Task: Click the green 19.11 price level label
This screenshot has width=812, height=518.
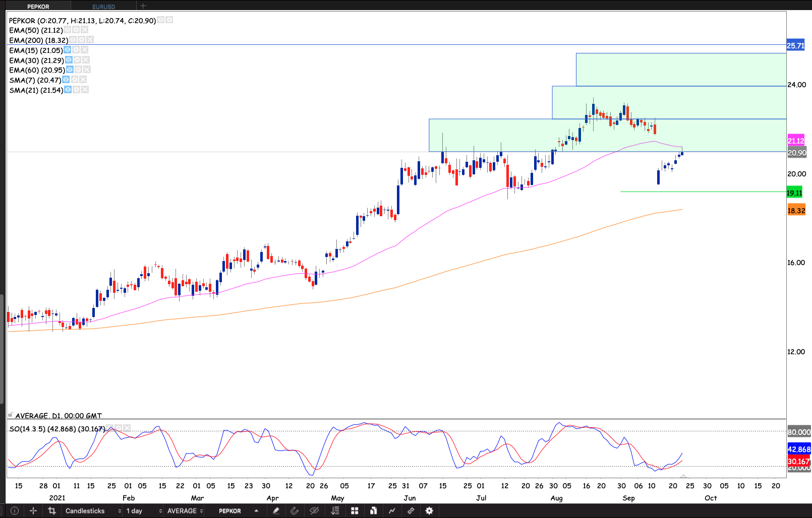Action: point(794,193)
